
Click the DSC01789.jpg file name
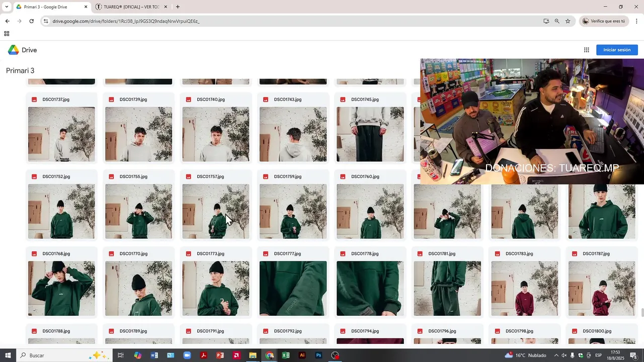[133, 331]
